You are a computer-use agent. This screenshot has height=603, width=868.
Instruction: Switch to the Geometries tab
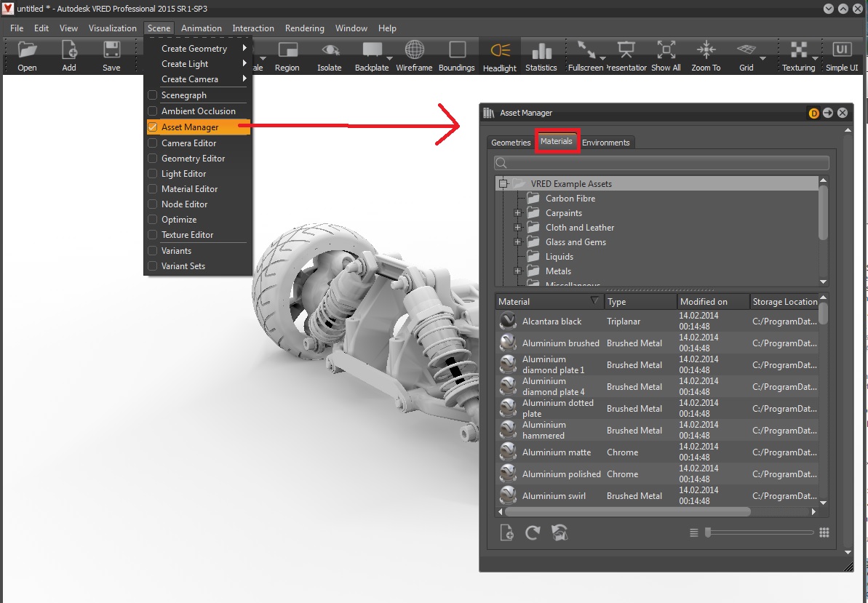point(510,143)
